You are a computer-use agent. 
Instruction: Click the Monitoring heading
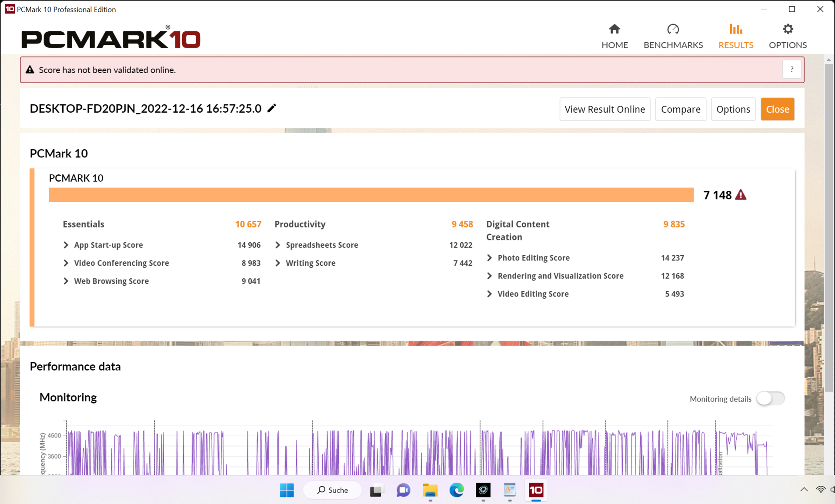point(68,397)
